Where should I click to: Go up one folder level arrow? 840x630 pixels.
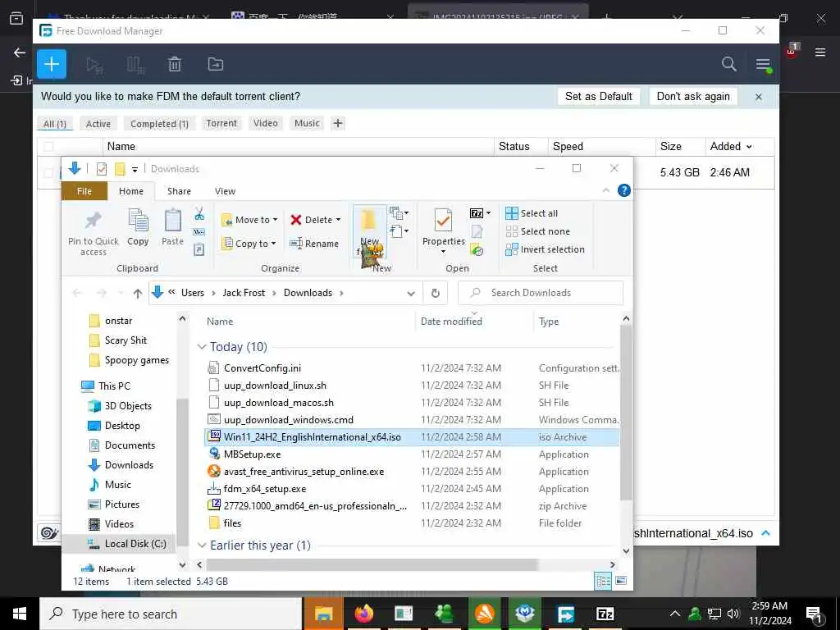coord(138,294)
